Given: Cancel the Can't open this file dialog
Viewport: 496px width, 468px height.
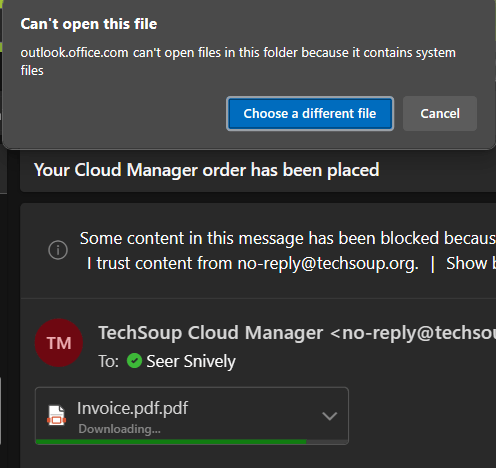Looking at the screenshot, I should pyautogui.click(x=440, y=114).
